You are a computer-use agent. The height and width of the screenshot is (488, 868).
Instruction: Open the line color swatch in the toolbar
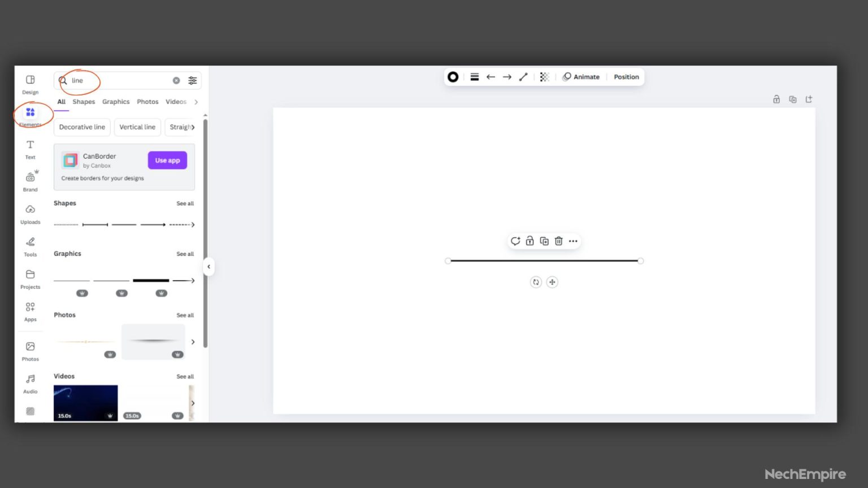(453, 76)
